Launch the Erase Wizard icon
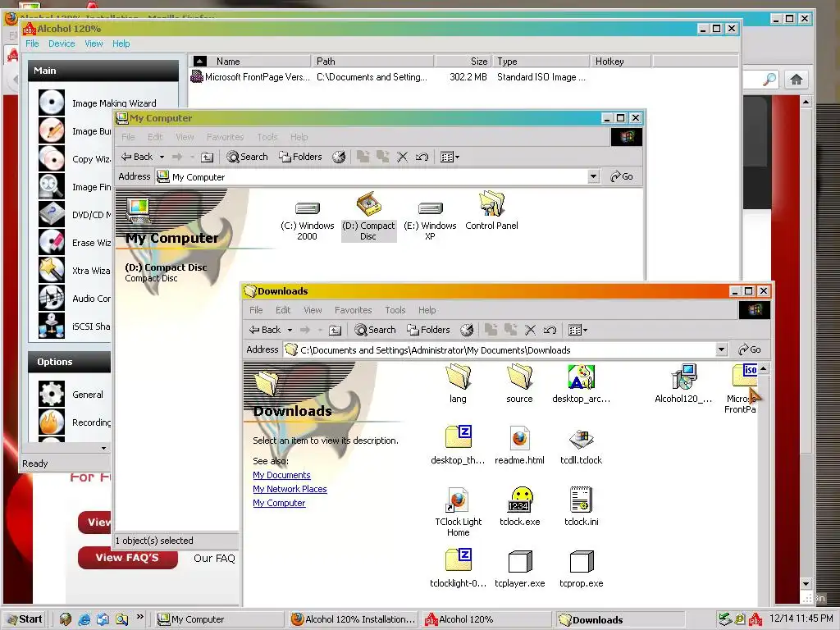This screenshot has width=840, height=630. tap(52, 242)
